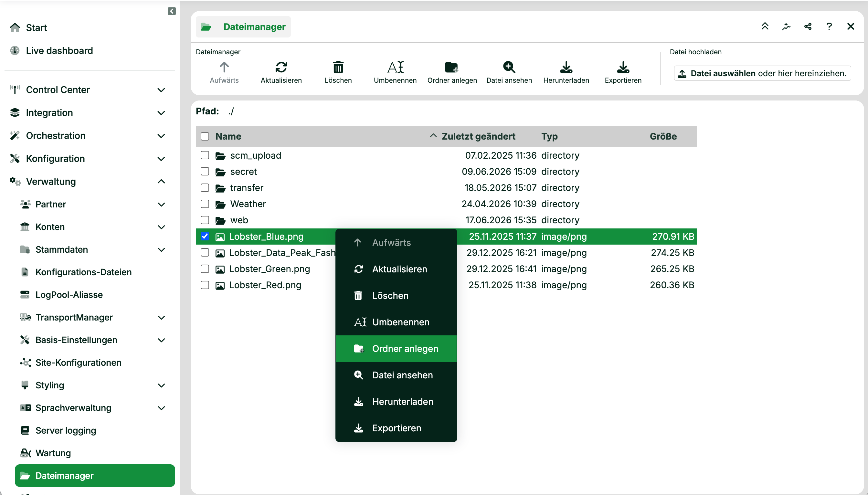
Task: Choose Ordner anlegen in the context menu
Action: (x=396, y=349)
